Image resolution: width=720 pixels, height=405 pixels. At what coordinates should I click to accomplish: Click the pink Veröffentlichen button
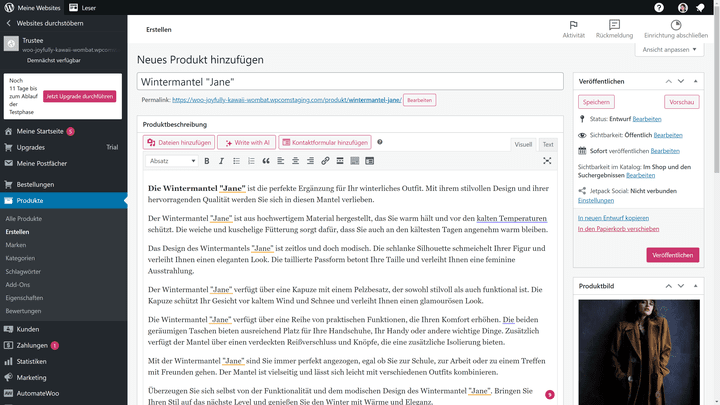tap(673, 255)
